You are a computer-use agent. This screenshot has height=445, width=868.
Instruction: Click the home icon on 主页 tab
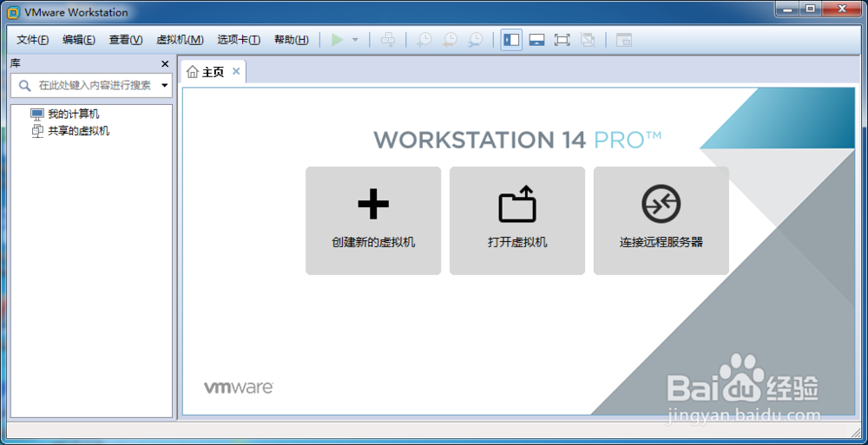coord(192,72)
